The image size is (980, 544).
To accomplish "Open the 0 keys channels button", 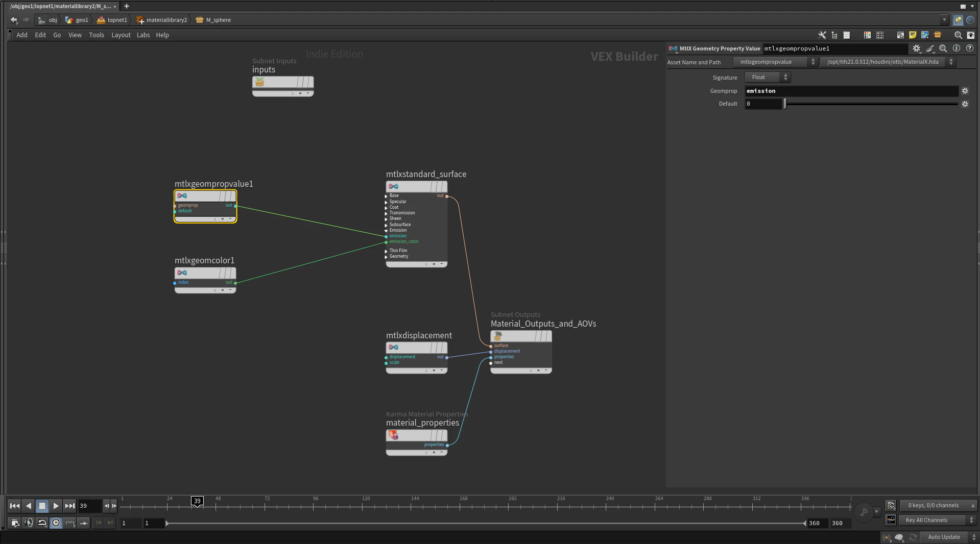I will (938, 505).
